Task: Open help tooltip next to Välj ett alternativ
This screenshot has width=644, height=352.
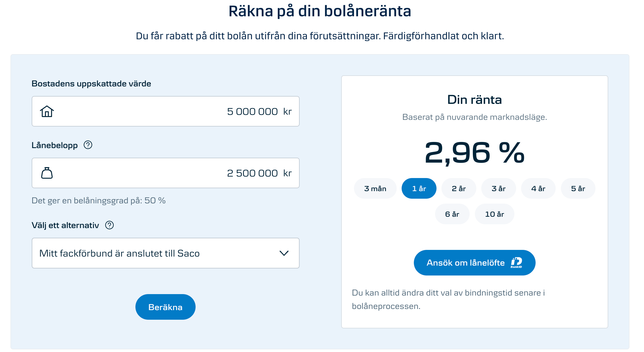Action: click(109, 225)
